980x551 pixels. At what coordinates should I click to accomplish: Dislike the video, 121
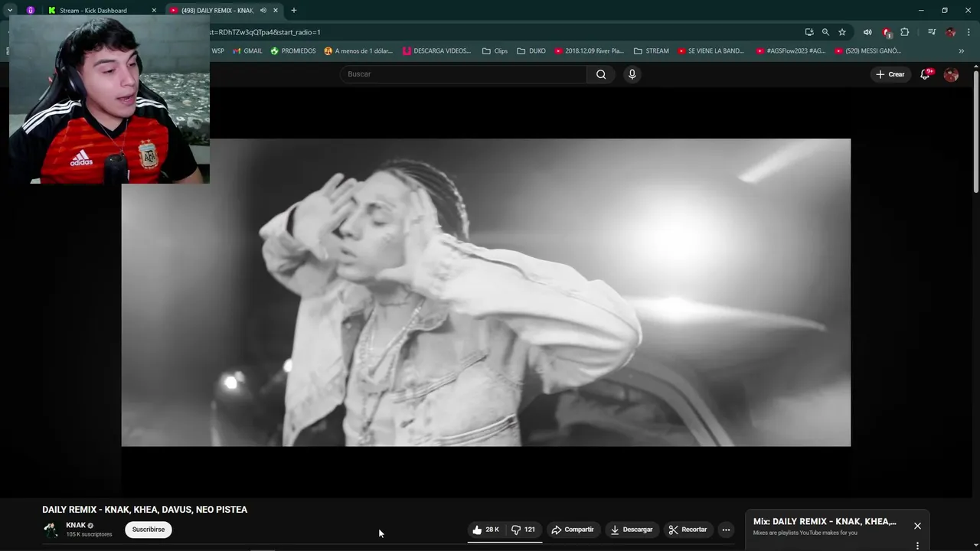[x=524, y=530]
